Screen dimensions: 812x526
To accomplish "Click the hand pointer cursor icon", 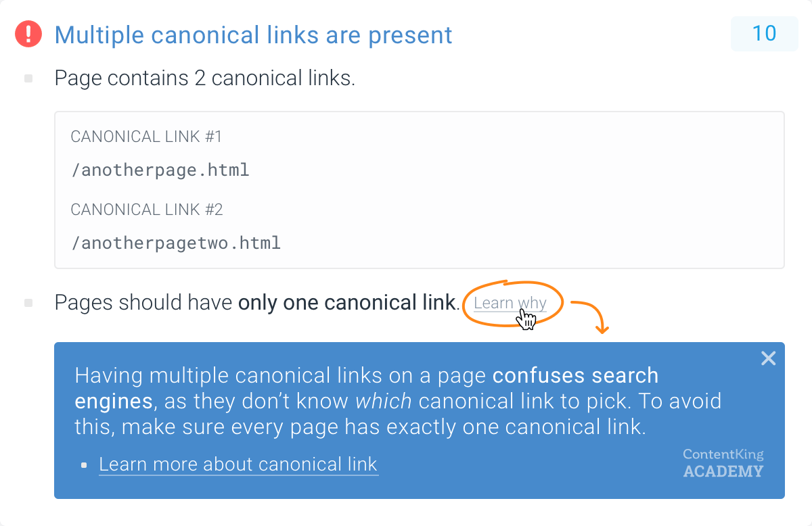I will tap(526, 318).
